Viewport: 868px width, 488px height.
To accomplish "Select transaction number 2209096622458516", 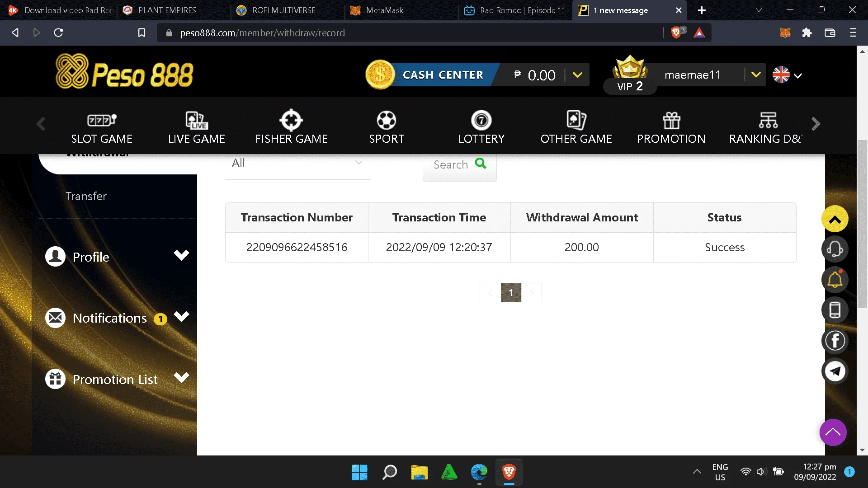I will pyautogui.click(x=297, y=247).
